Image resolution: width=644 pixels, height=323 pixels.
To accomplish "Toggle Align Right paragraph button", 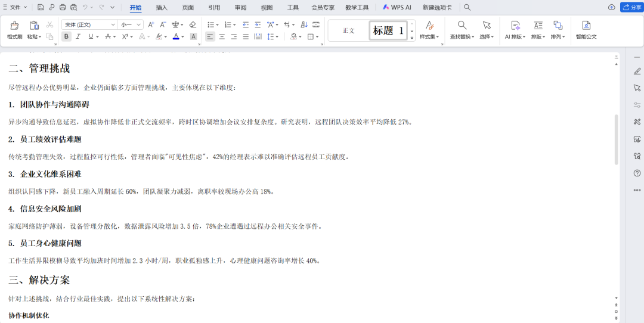I will point(234,36).
